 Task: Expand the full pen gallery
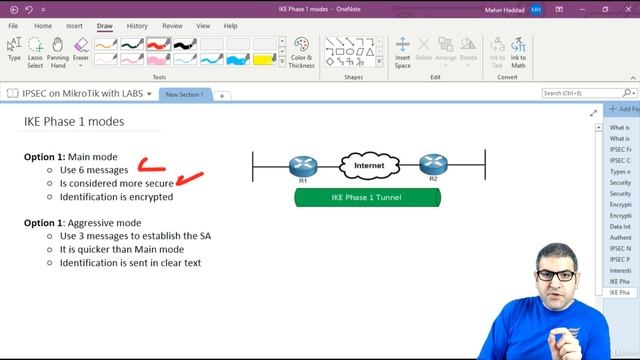click(282, 62)
